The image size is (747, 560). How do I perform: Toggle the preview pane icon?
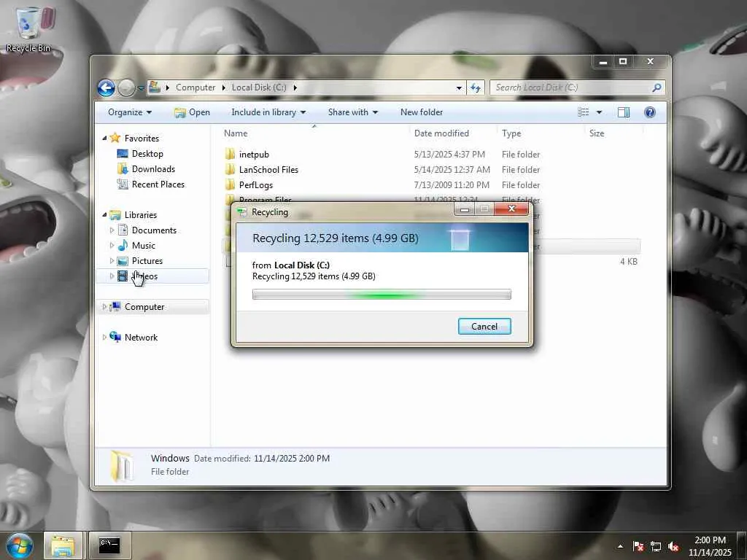(x=624, y=112)
